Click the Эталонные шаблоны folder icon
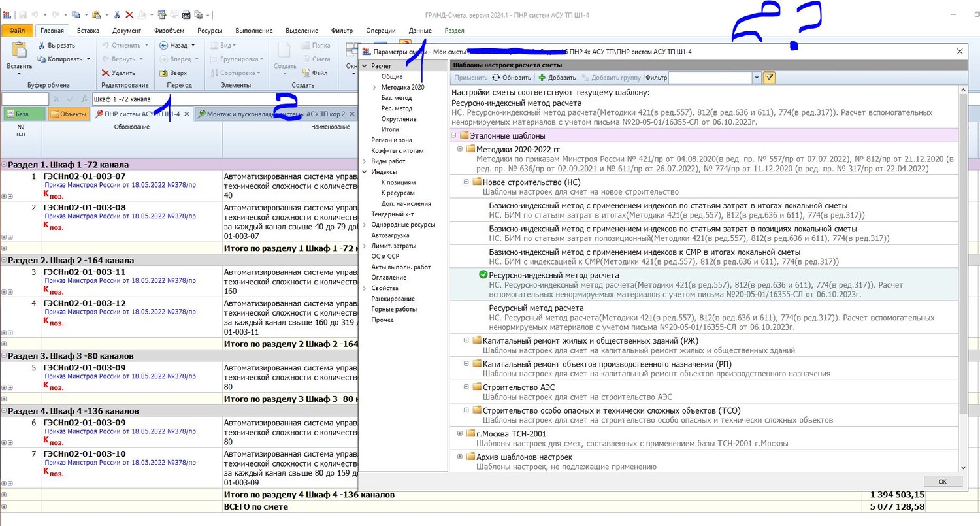The image size is (980, 526). click(x=465, y=135)
